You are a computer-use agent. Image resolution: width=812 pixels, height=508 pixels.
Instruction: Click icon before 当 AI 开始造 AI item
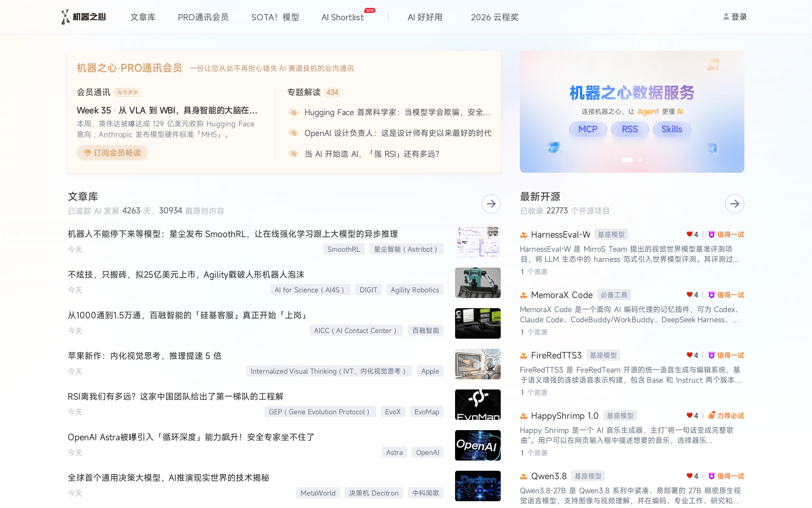293,154
